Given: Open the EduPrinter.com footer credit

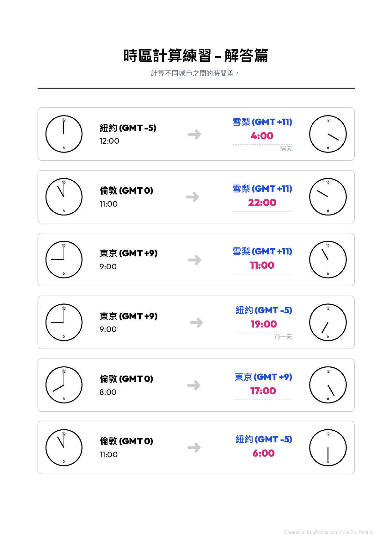Looking at the screenshot, I should [328, 532].
